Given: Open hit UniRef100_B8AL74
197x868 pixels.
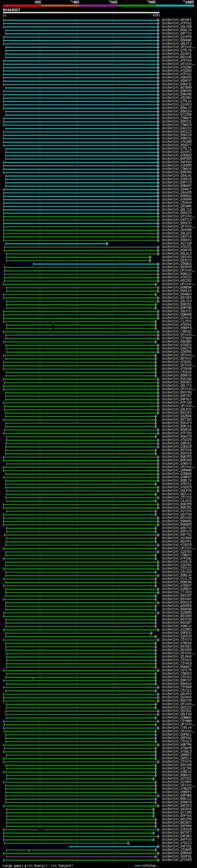Looking at the screenshot, I should click(x=177, y=30).
